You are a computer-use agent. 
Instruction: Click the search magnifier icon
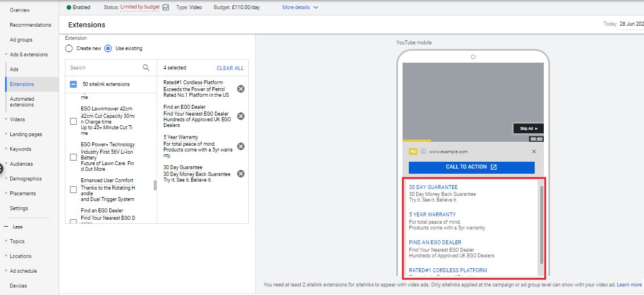(146, 68)
